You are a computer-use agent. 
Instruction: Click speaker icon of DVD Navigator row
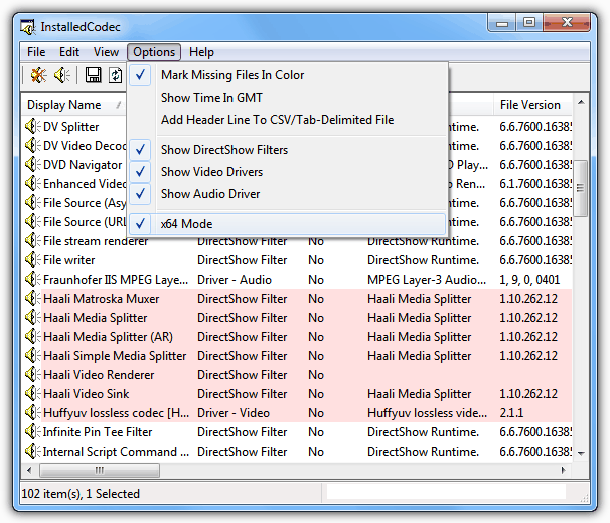click(x=32, y=165)
